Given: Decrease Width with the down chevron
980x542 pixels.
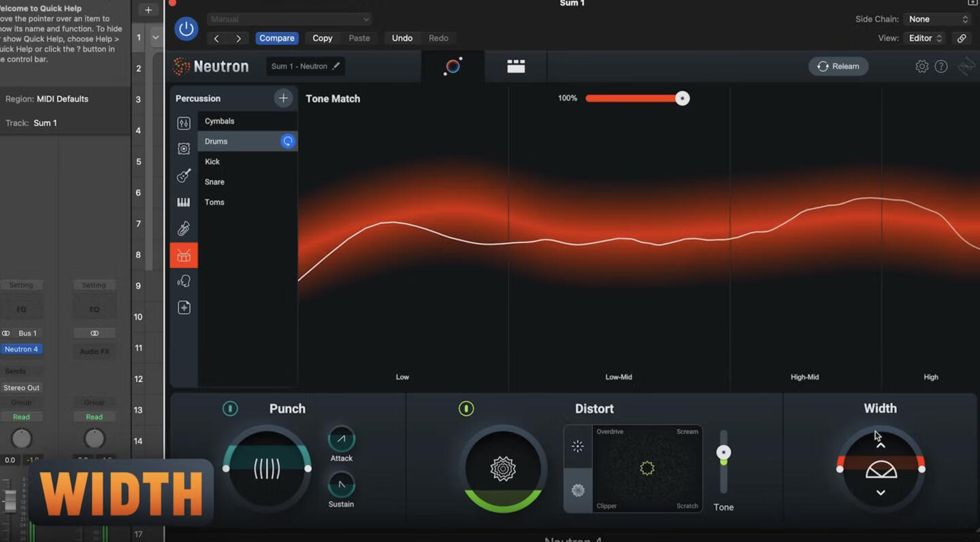Looking at the screenshot, I should pyautogui.click(x=881, y=492).
